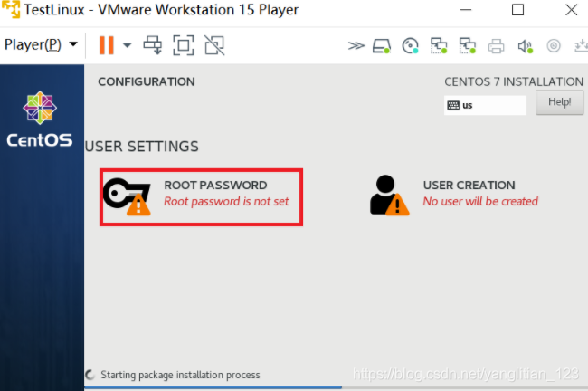The image size is (588, 391).
Task: Pause the virtual machine with the orange pause icon
Action: 106,45
